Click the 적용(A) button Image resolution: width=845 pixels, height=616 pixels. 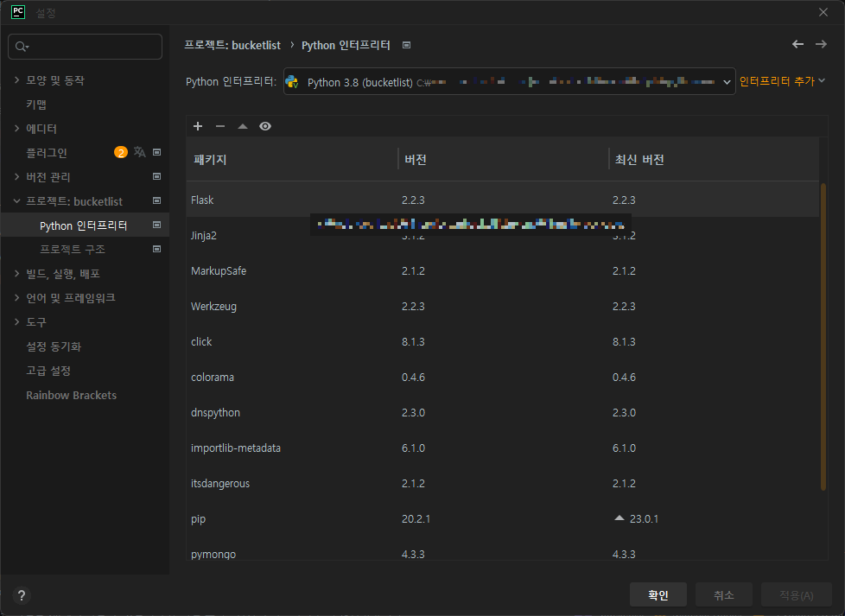pos(797,595)
